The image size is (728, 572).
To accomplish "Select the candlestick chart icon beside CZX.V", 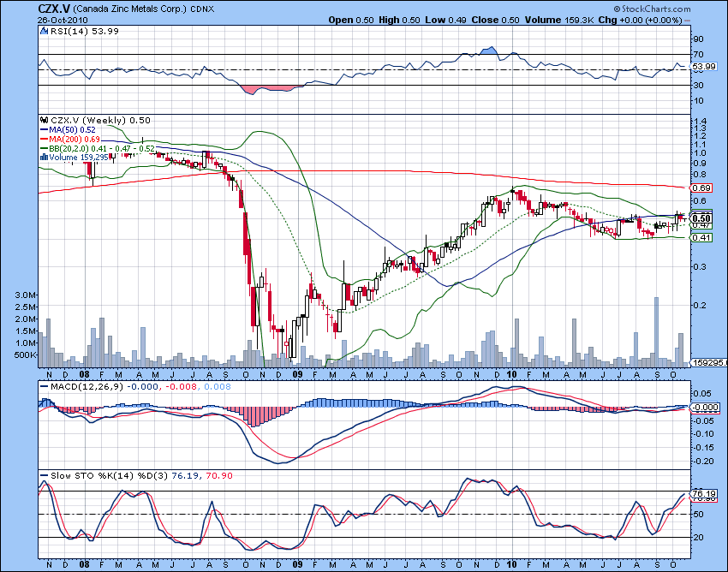I will tap(44, 121).
